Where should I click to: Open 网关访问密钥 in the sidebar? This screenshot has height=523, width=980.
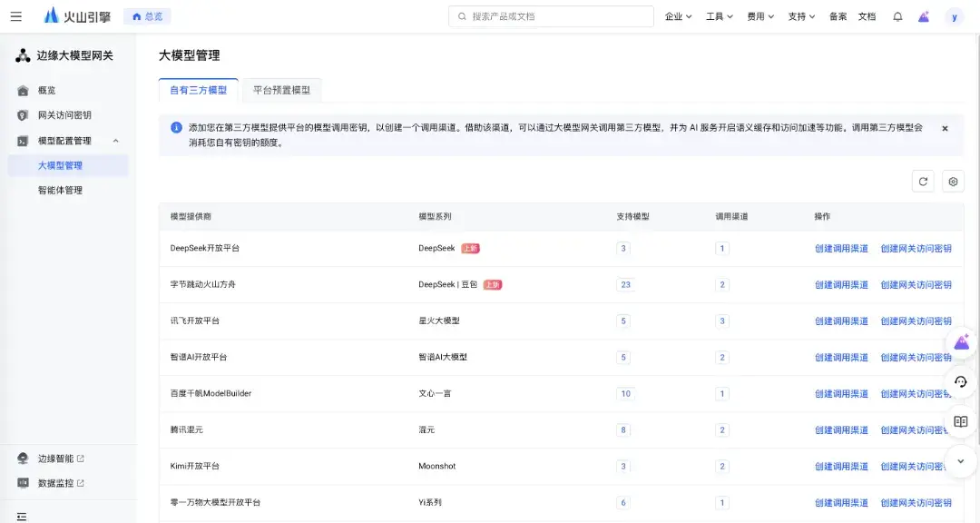(64, 115)
